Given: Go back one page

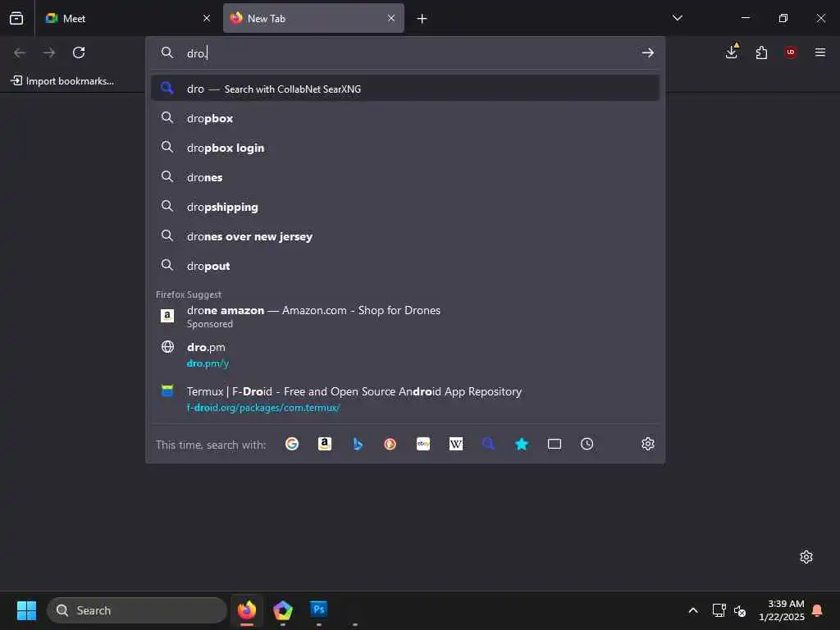Looking at the screenshot, I should [20, 52].
